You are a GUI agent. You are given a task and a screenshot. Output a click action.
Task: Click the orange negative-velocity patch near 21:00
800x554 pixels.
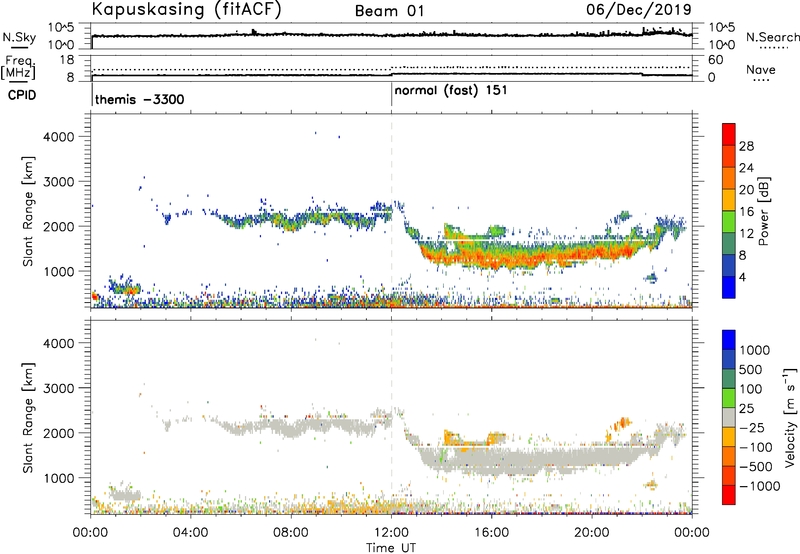point(622,423)
